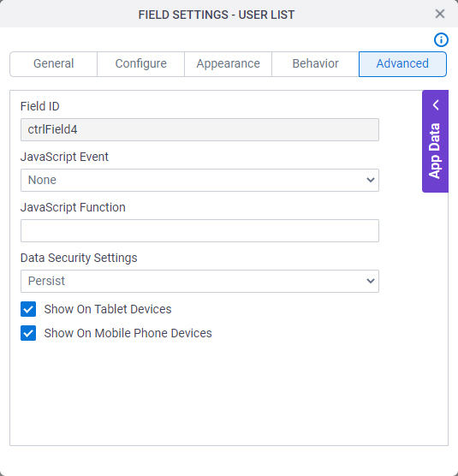Click the vertical App Data side tab
The image size is (458, 476).
coord(435,141)
